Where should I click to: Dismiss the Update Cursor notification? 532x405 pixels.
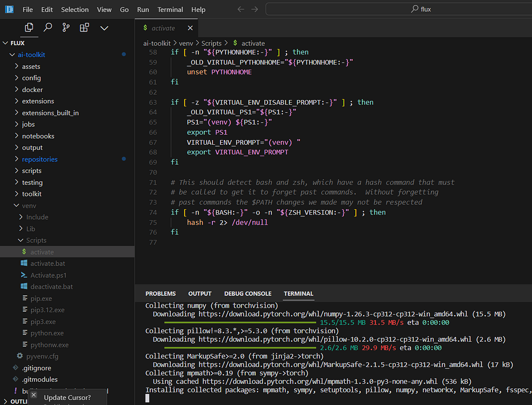[x=34, y=395]
